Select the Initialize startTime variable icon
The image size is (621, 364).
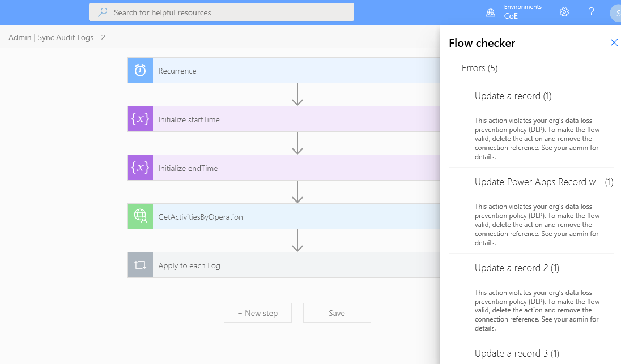point(140,119)
